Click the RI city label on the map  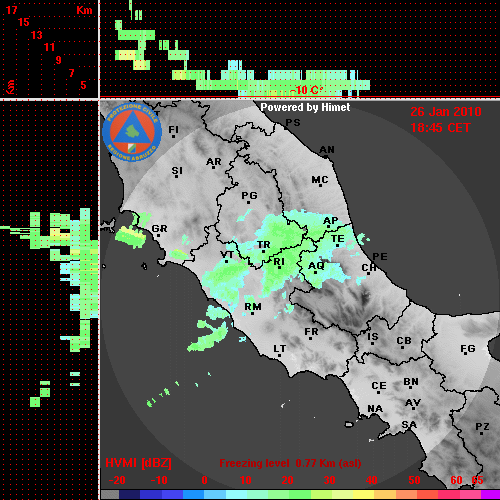279,262
